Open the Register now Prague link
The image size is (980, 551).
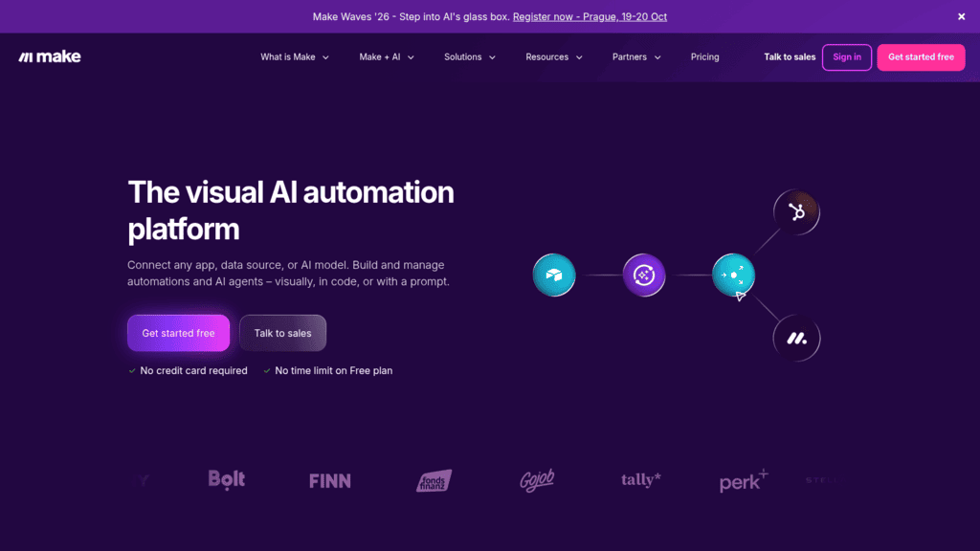590,17
